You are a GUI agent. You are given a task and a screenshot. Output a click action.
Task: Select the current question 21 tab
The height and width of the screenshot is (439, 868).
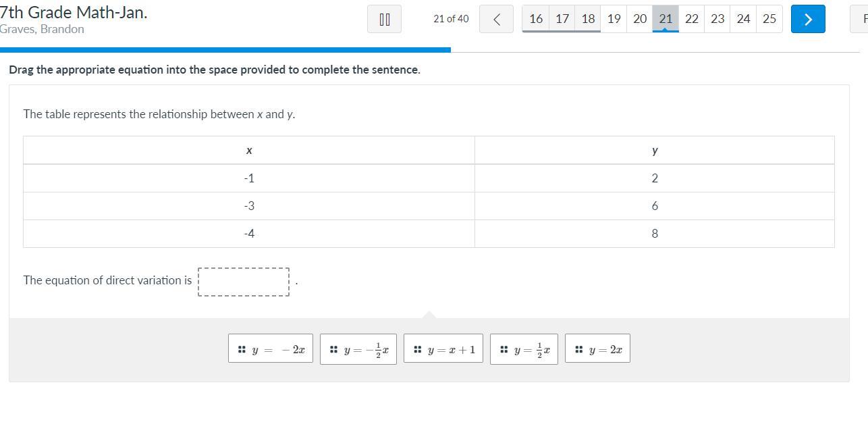(x=666, y=19)
